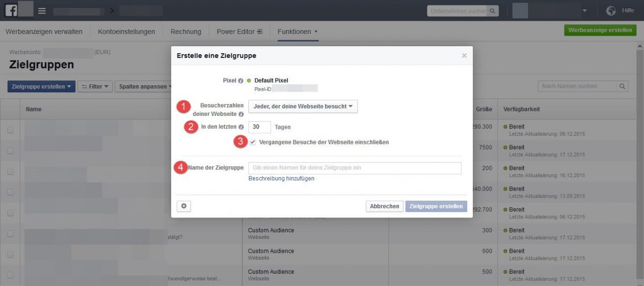Click the globe notifications icon
The height and width of the screenshot is (286, 644).
[x=611, y=11]
